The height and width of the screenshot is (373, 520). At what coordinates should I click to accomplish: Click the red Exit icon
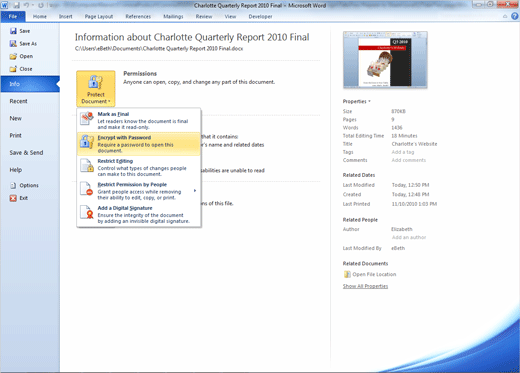point(13,198)
